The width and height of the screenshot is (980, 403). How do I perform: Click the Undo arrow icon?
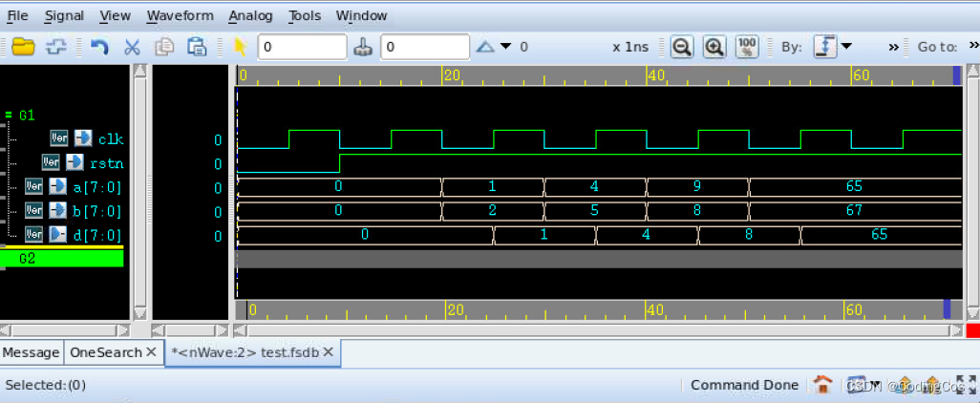(x=99, y=47)
